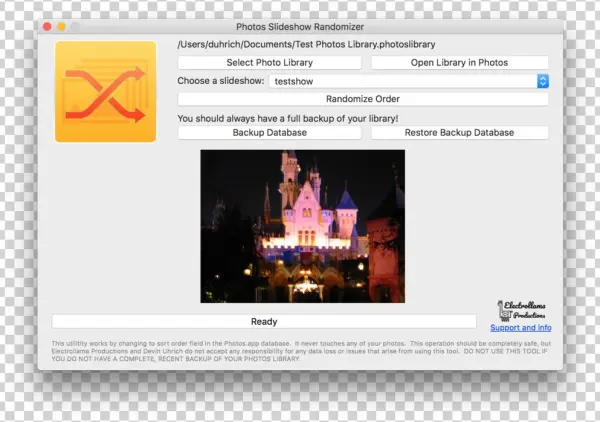Click the library path text /Users/duhrich/Documents
The height and width of the screenshot is (422, 600).
tap(306, 44)
